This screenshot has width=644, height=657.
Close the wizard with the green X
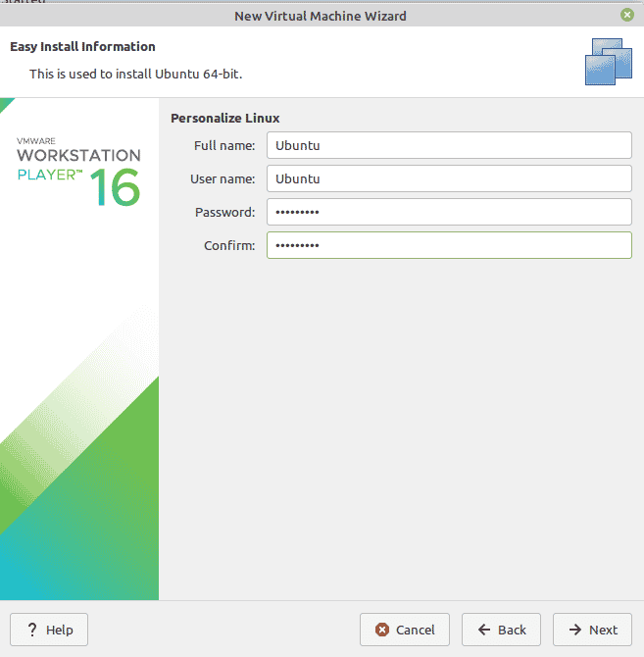tap(626, 15)
